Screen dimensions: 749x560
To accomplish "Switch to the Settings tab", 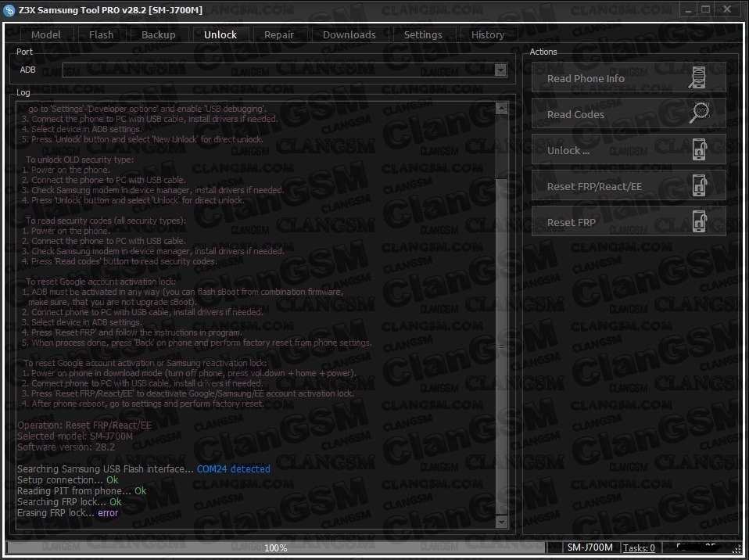I will [x=423, y=35].
